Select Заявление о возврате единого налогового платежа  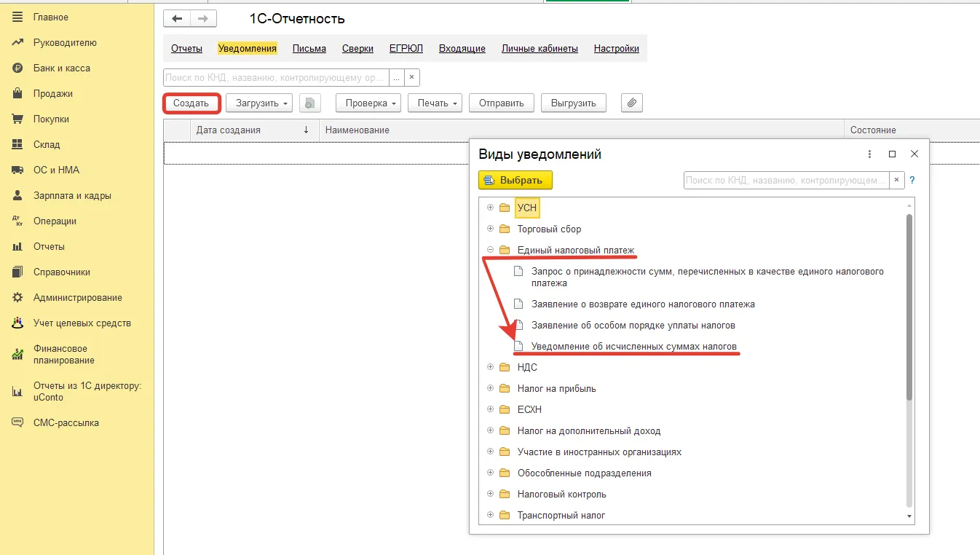point(643,304)
